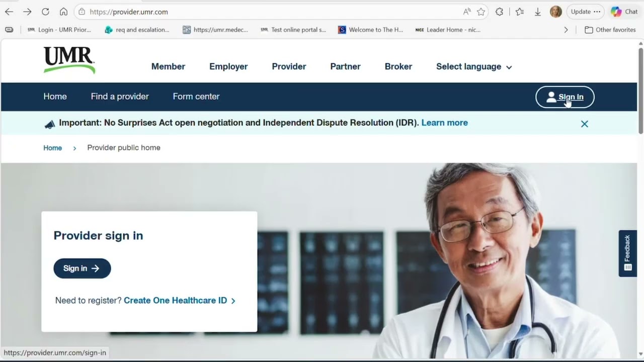Select the Broker menu item
This screenshot has height=362, width=644.
(398, 66)
